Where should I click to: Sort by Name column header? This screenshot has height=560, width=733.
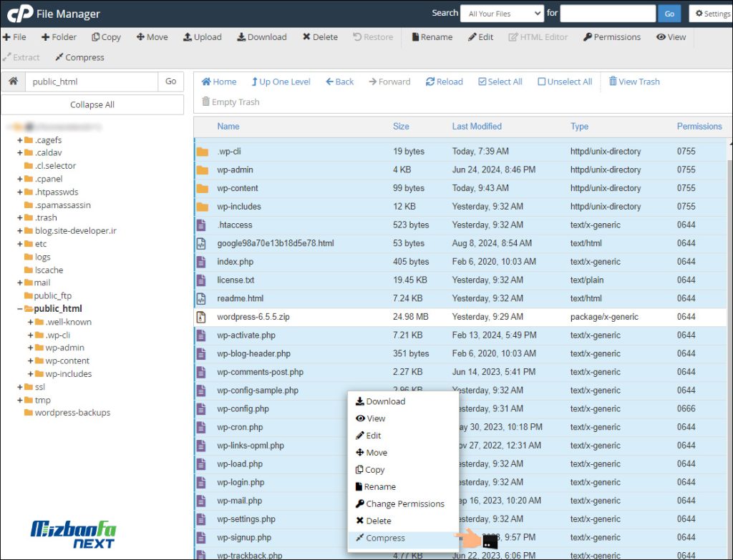coord(228,127)
